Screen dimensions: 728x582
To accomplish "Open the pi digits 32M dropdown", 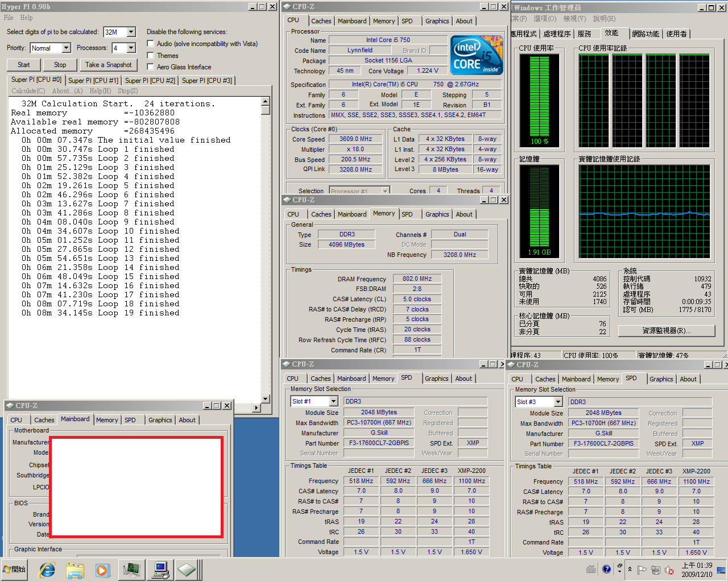I will pos(131,32).
